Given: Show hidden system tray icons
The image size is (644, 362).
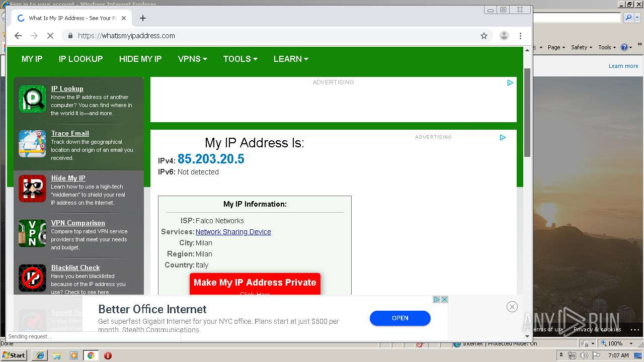Looking at the screenshot, I should click(x=561, y=355).
